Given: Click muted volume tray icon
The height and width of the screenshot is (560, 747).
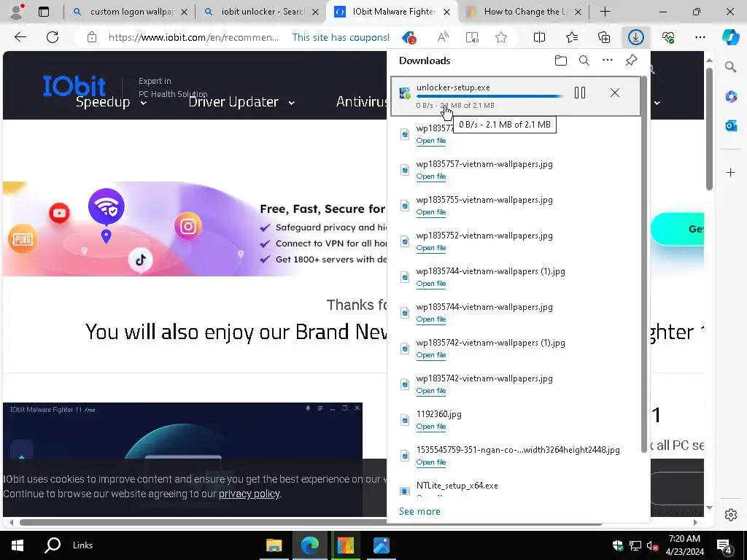Looking at the screenshot, I should [x=652, y=545].
